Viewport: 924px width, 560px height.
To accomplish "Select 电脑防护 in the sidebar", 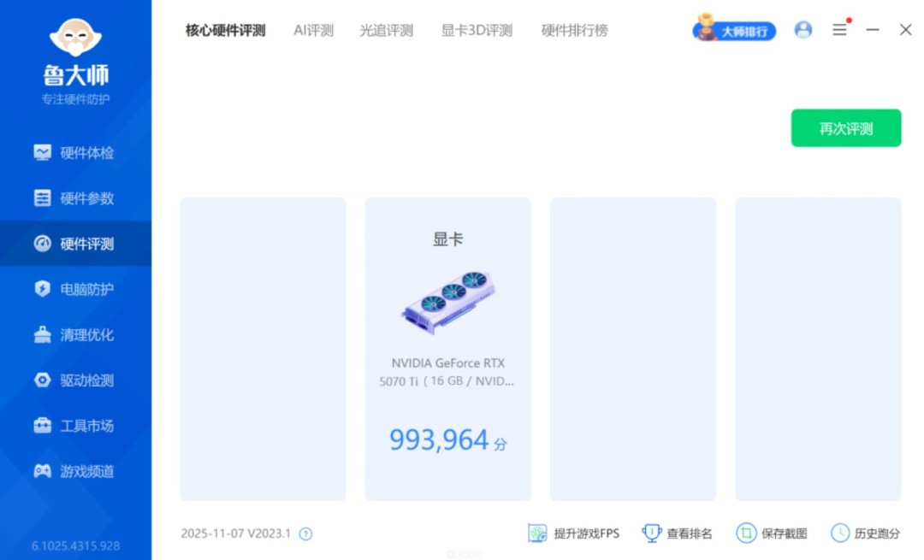I will pyautogui.click(x=76, y=289).
